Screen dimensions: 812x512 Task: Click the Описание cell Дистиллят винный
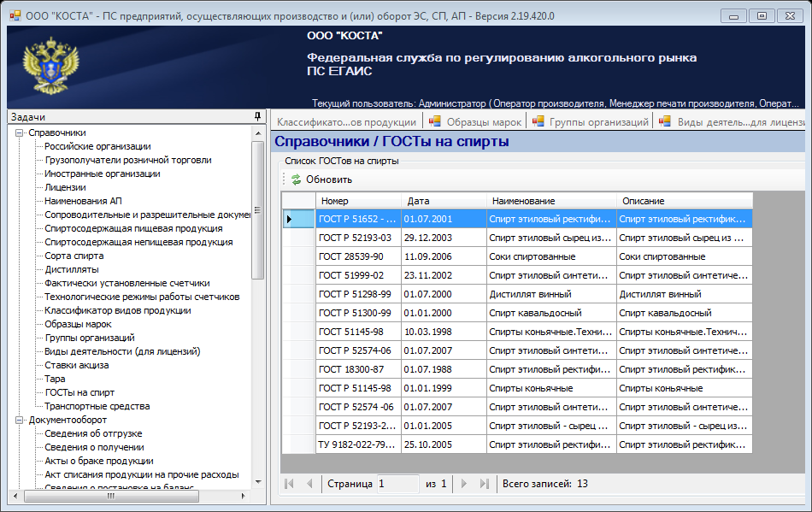tap(685, 294)
